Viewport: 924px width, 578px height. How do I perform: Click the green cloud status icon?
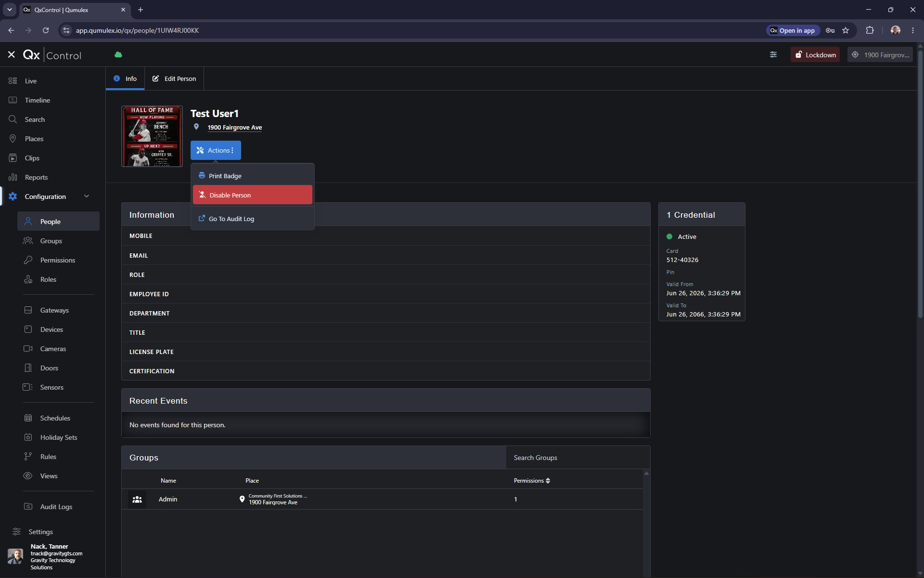click(x=118, y=55)
